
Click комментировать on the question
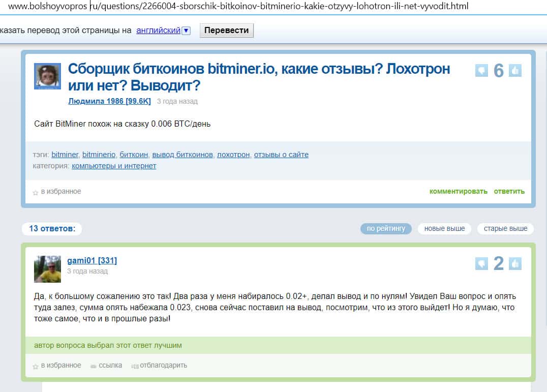(459, 192)
